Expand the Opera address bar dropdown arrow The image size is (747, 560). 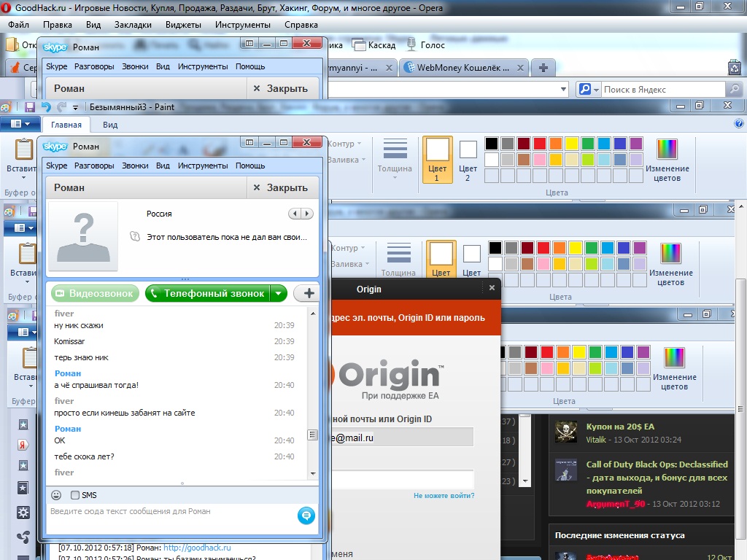pyautogui.click(x=564, y=89)
